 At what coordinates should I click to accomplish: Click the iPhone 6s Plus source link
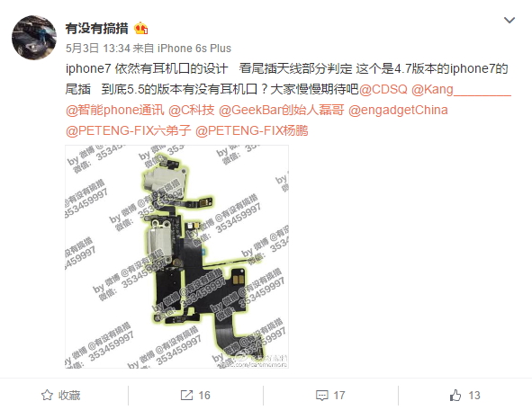194,49
